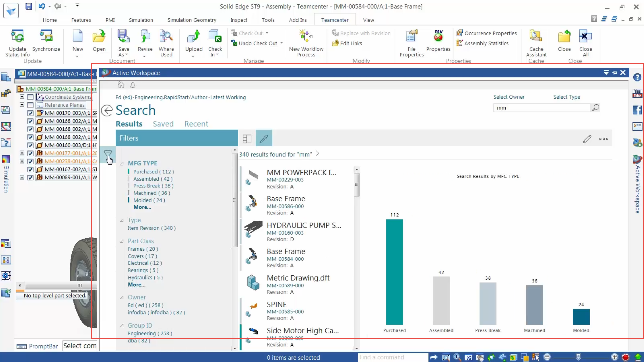The width and height of the screenshot is (644, 362).
Task: Open File Properties
Action: pos(412,43)
